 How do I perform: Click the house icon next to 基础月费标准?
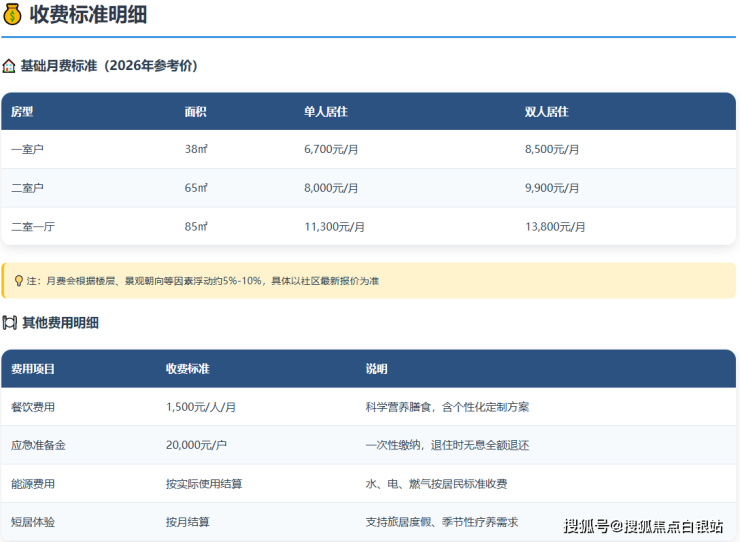click(9, 66)
